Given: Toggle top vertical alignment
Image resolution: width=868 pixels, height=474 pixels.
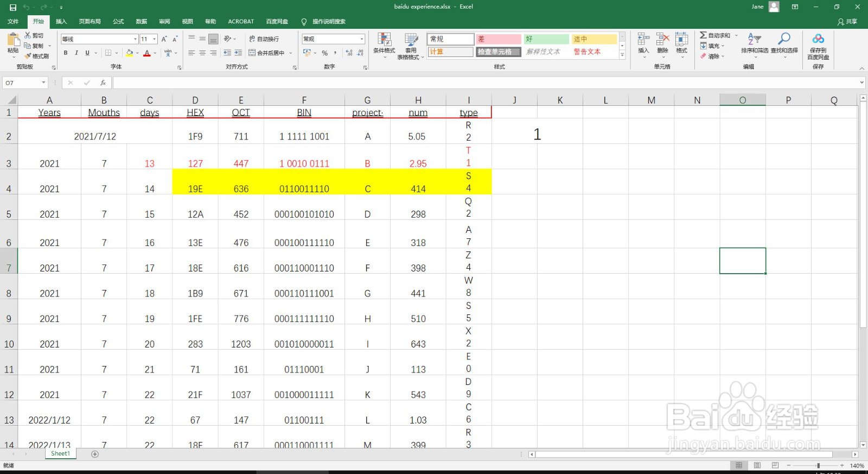Looking at the screenshot, I should tap(192, 39).
